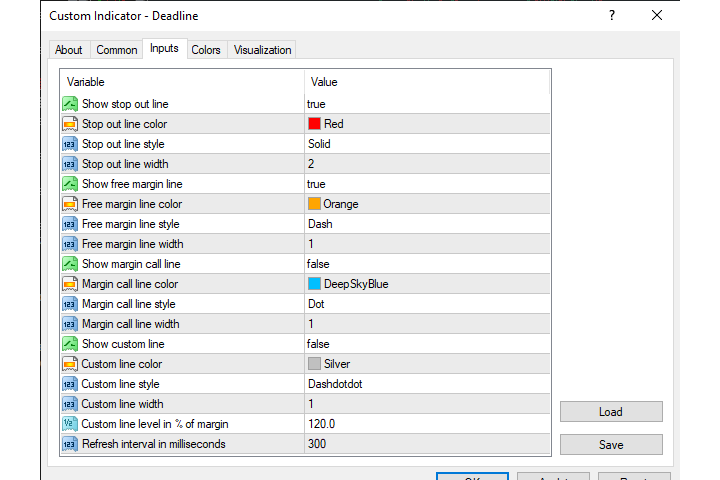Screen dimensions: 720x480
Task: Click the 123 icon beside Custom line width
Action: [70, 404]
